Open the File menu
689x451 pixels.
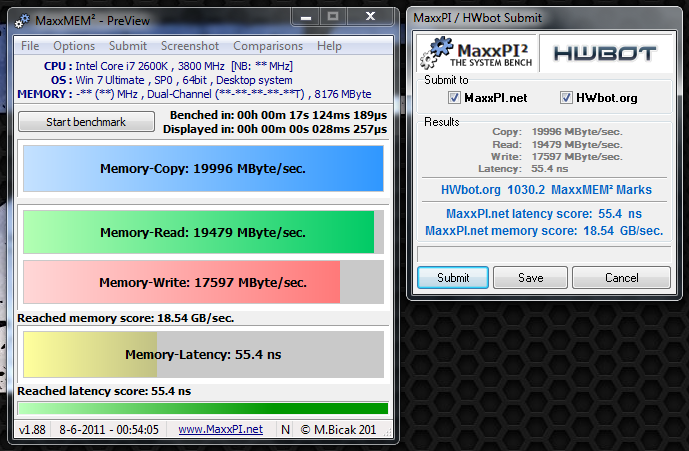[30, 46]
